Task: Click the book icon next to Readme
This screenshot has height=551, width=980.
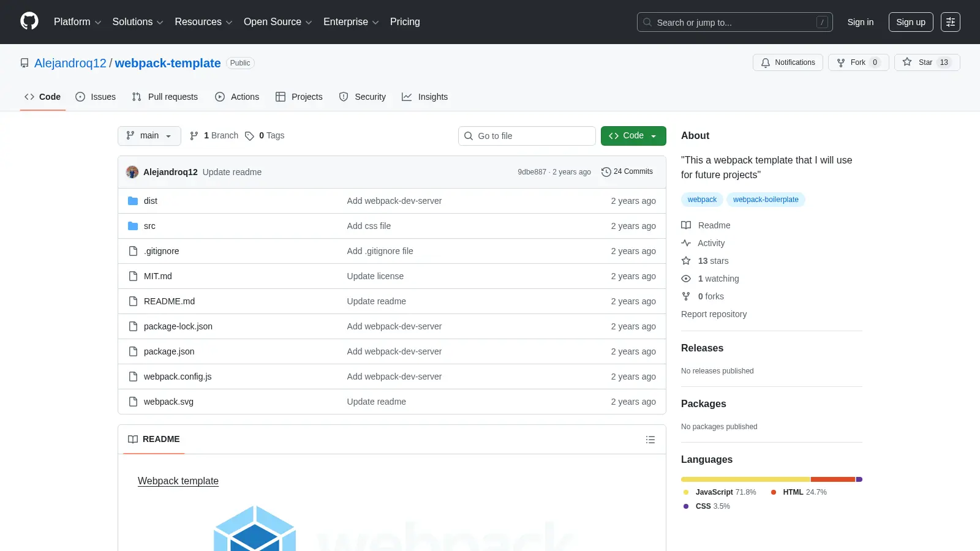Action: click(686, 225)
